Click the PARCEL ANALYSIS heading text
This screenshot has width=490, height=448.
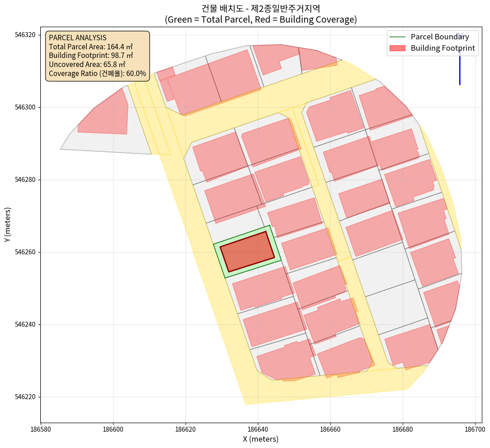77,38
